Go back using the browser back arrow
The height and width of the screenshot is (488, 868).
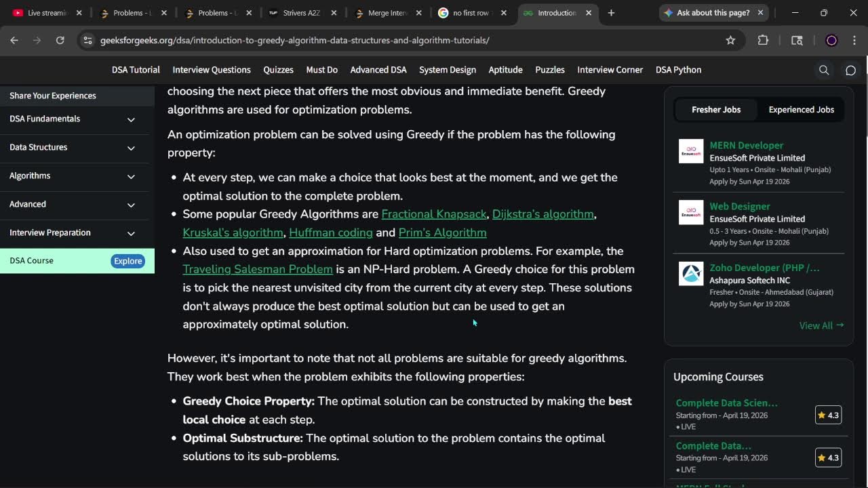coord(14,41)
